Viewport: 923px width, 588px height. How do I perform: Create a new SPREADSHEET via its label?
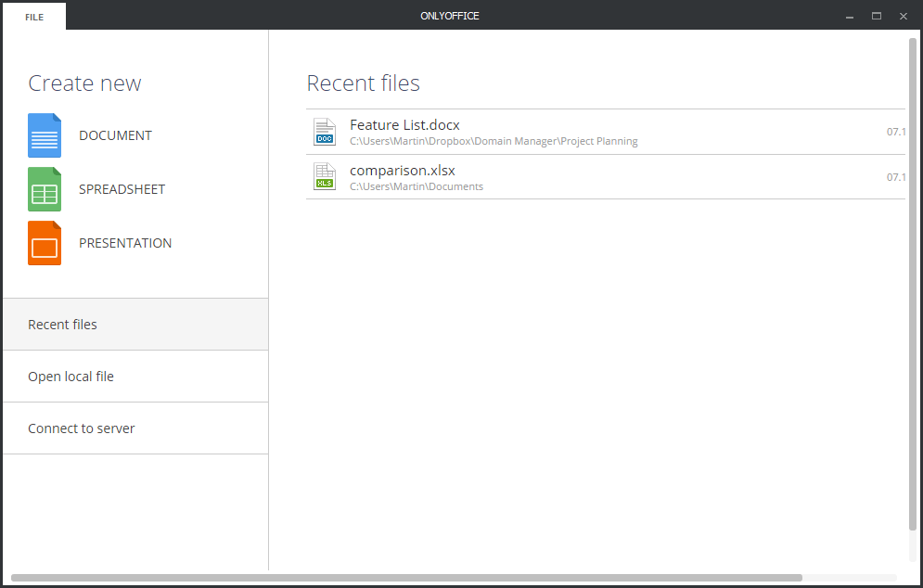tap(122, 189)
